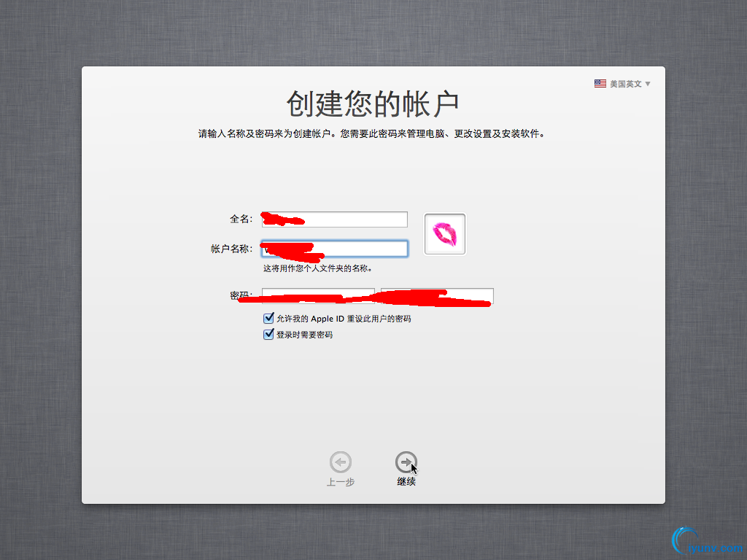Screen dimensions: 747x560
Task: Expand the keyboard layout chooser at top right
Action: (x=626, y=83)
